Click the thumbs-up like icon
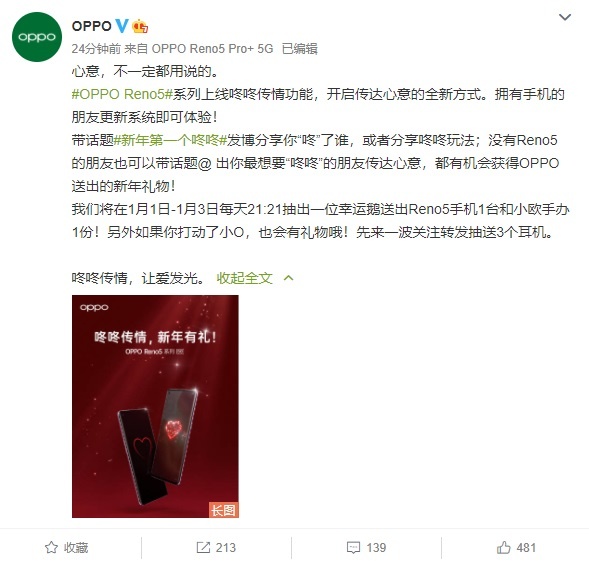The image size is (589, 564). click(x=504, y=547)
